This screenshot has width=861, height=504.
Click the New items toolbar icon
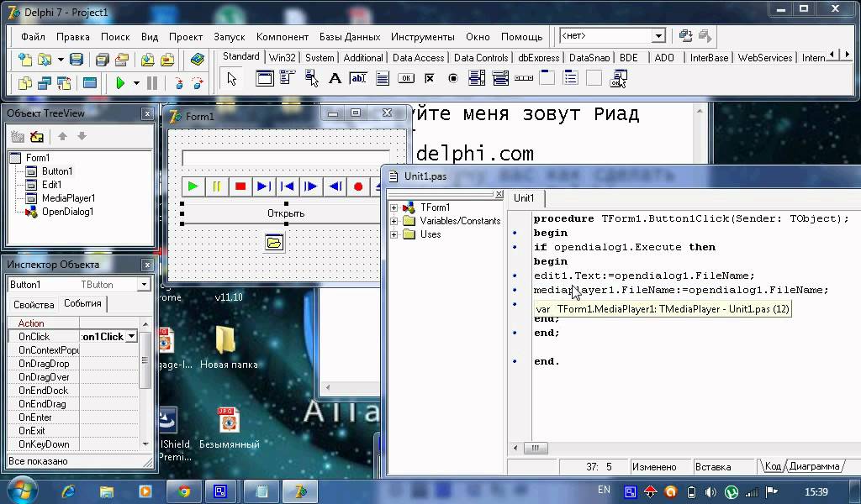pos(25,60)
